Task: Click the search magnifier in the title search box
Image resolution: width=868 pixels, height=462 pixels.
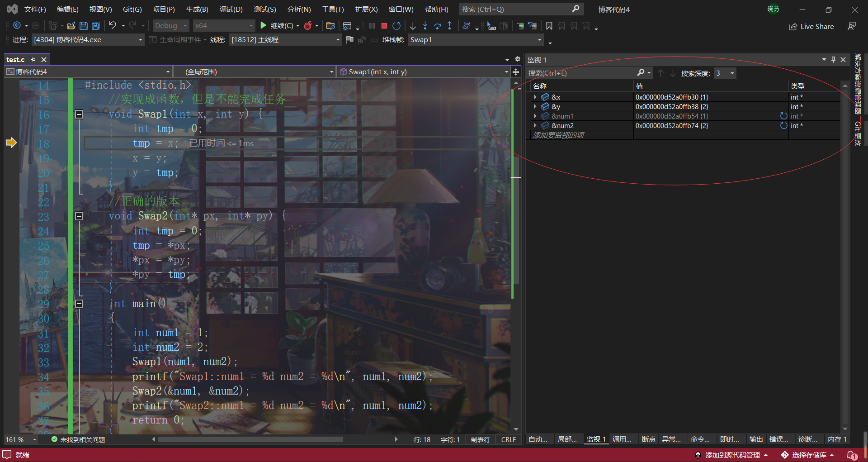Action: pyautogui.click(x=576, y=9)
